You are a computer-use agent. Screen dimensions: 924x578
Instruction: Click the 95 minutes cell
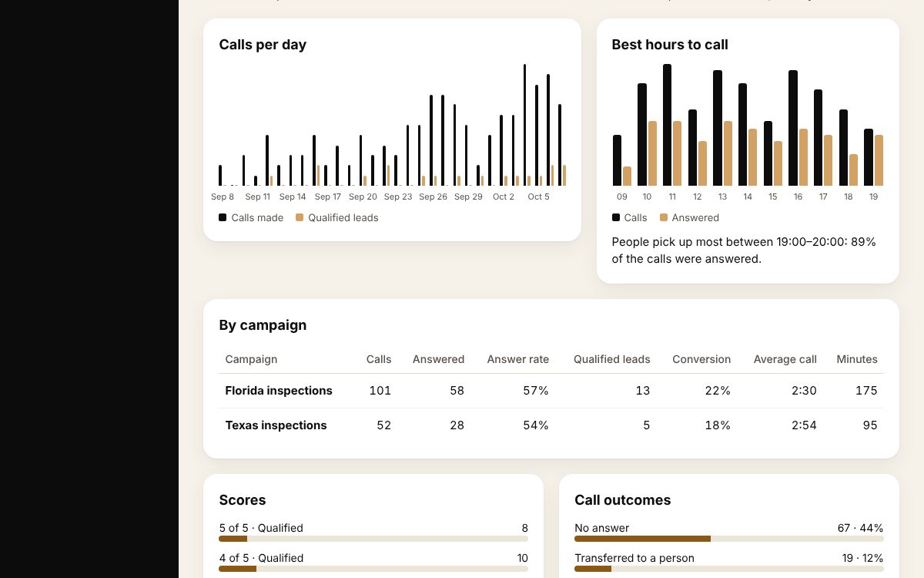point(870,425)
